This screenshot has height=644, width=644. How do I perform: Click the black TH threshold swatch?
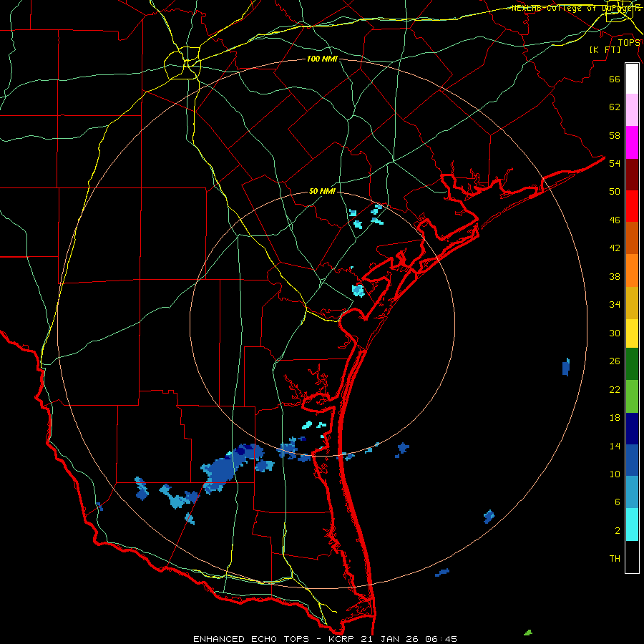click(x=632, y=557)
